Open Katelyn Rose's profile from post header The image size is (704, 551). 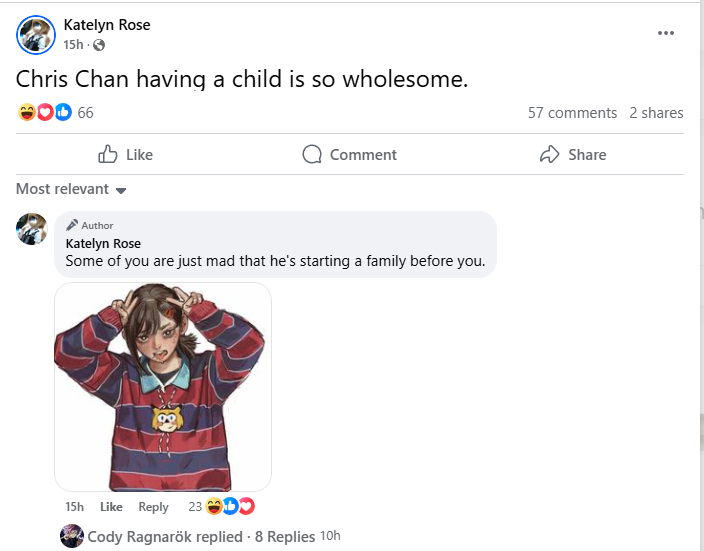pos(107,25)
